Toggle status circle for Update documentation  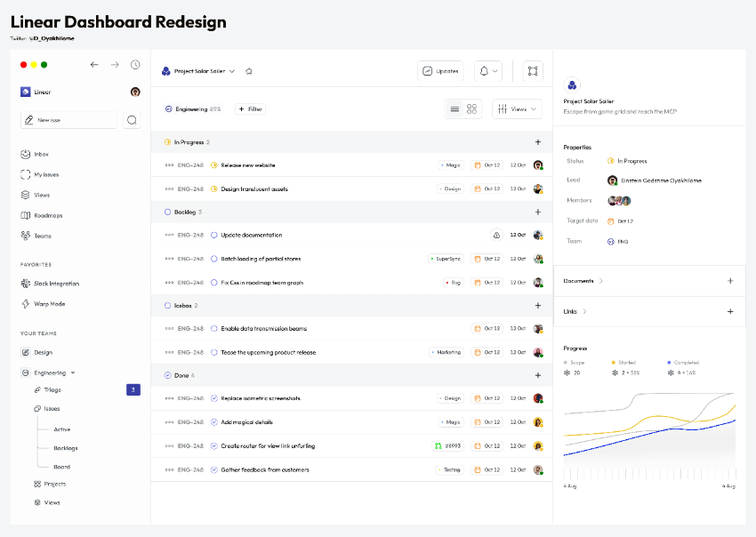click(213, 235)
